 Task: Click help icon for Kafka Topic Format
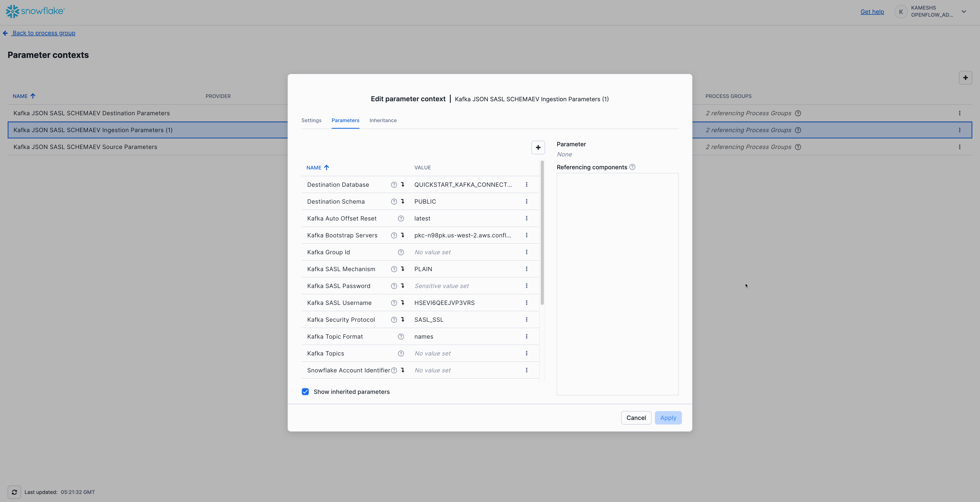coord(401,337)
